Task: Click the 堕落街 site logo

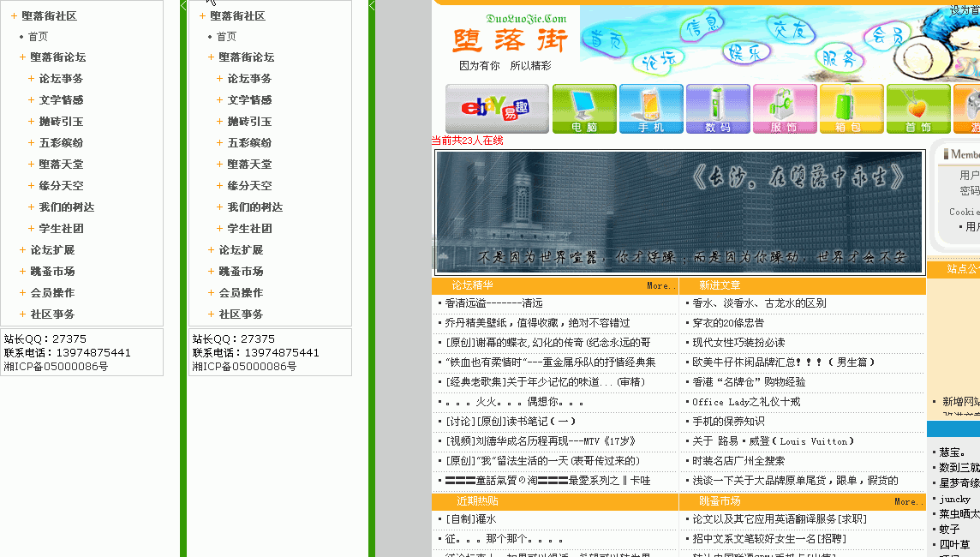Action: tap(510, 40)
